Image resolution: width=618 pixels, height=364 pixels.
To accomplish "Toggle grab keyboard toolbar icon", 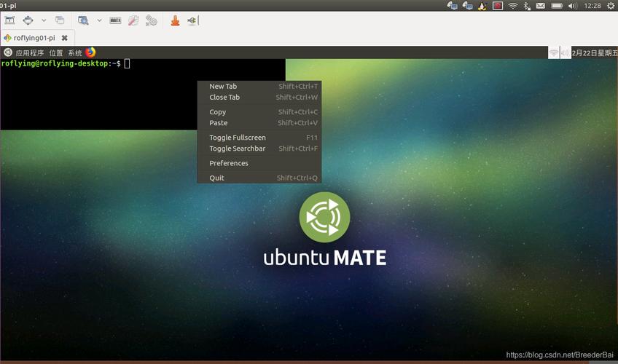I will [x=115, y=20].
